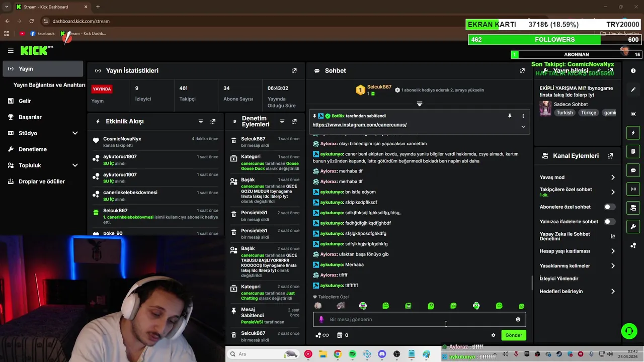Viewport: 644px width, 362px height.
Task: Expand Hesap yaşı kısıtlaması settings
Action: click(613, 251)
